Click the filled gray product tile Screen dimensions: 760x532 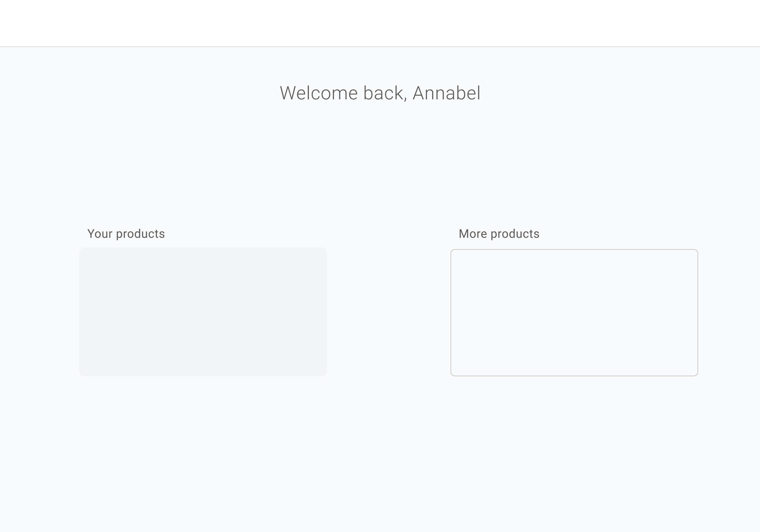point(203,312)
